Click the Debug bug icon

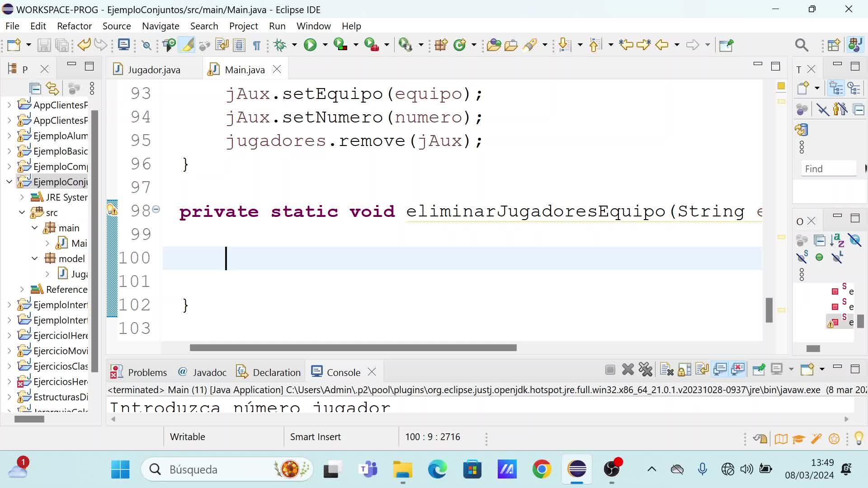coord(280,45)
